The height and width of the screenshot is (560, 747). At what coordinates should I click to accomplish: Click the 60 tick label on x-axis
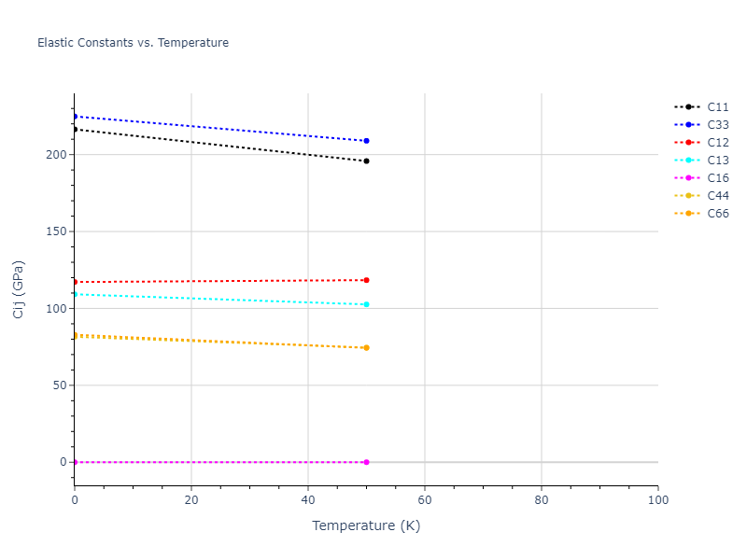[425, 500]
